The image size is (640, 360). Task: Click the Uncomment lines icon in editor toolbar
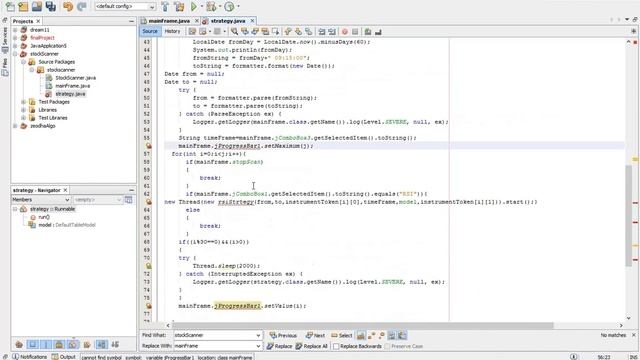(378, 31)
